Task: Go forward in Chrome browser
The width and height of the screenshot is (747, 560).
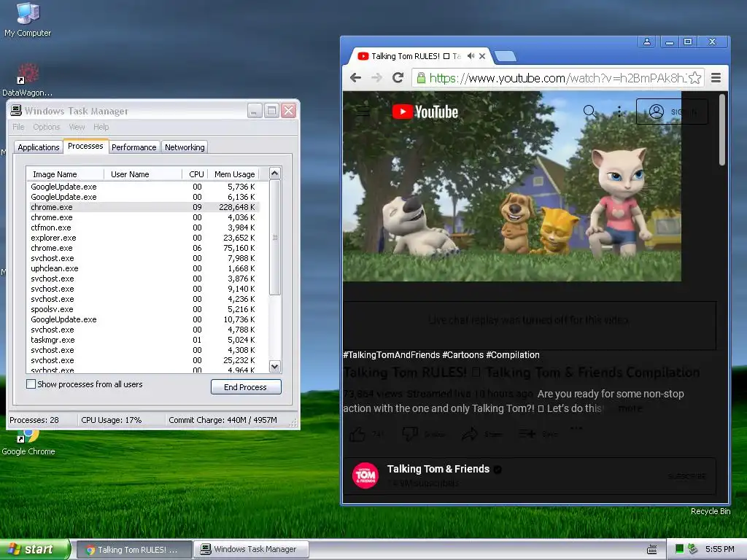Action: [x=376, y=77]
